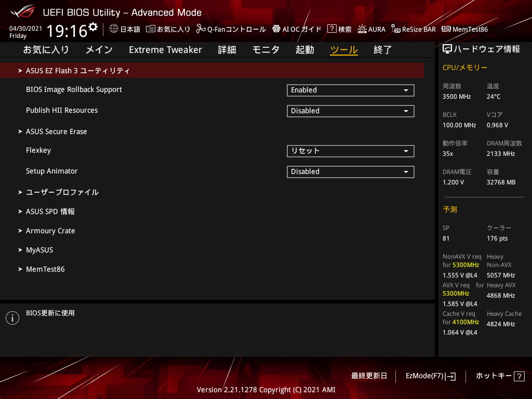Open BIOS Image Rollback Support dropdown
Image resolution: width=532 pixels, height=399 pixels.
[x=351, y=90]
